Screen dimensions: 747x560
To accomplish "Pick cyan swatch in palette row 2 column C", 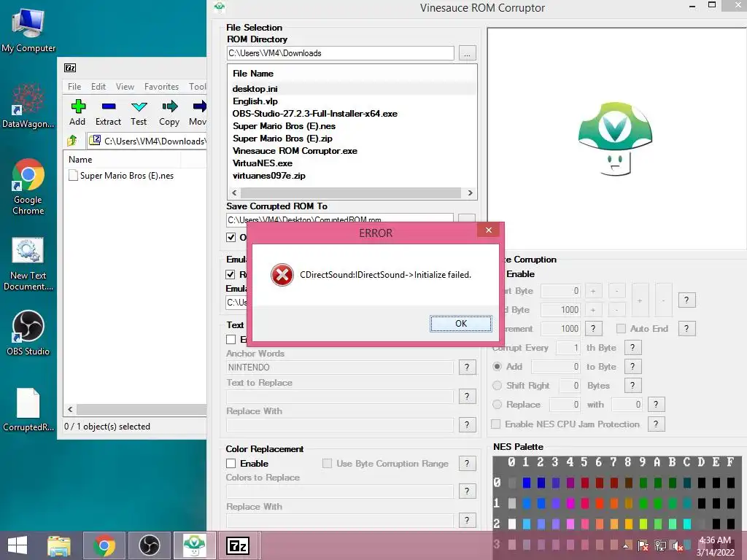I will coord(686,524).
